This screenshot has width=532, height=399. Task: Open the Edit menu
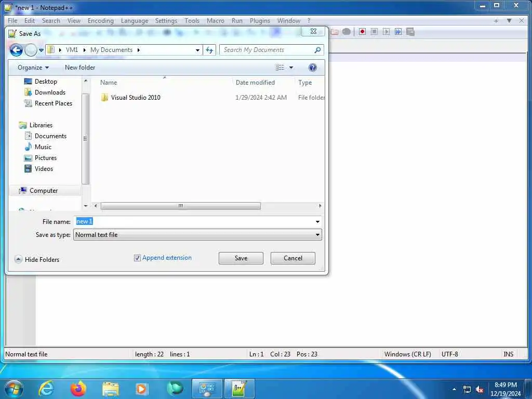click(x=30, y=21)
